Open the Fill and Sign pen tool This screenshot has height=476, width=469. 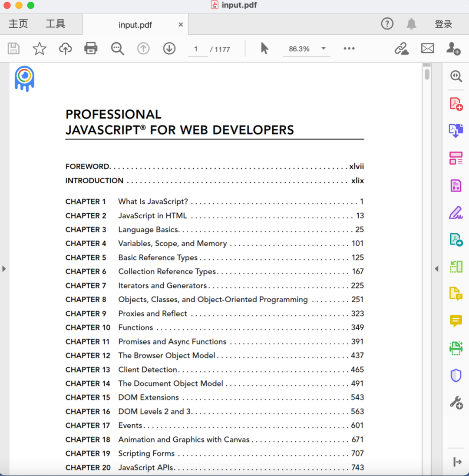[x=456, y=212]
